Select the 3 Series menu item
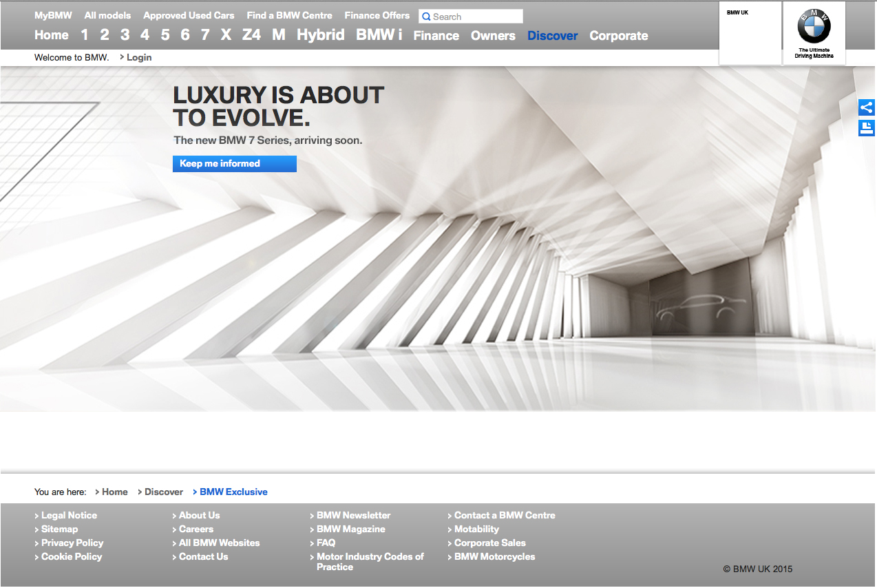This screenshot has width=877, height=588. [x=125, y=35]
